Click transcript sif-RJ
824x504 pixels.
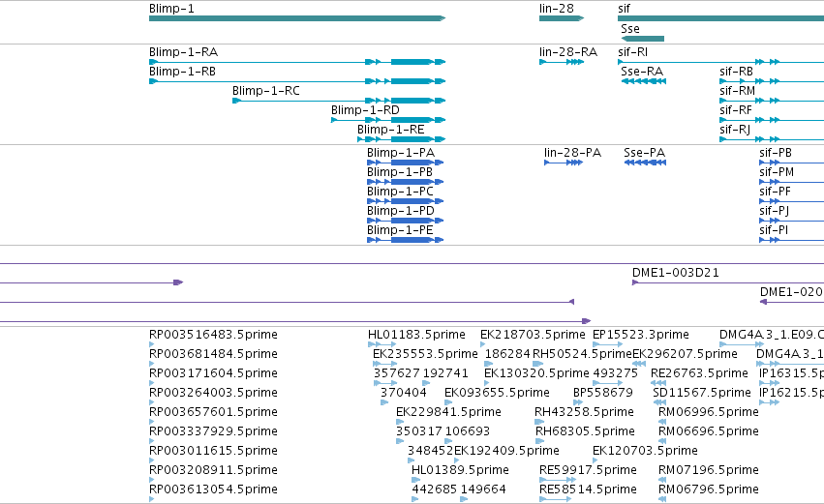click(x=772, y=139)
